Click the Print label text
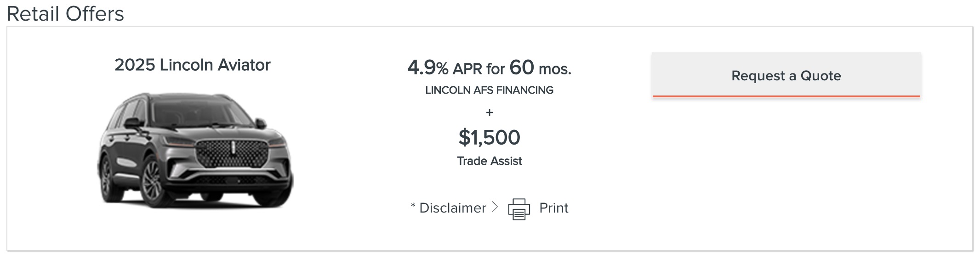980x258 pixels. [553, 208]
